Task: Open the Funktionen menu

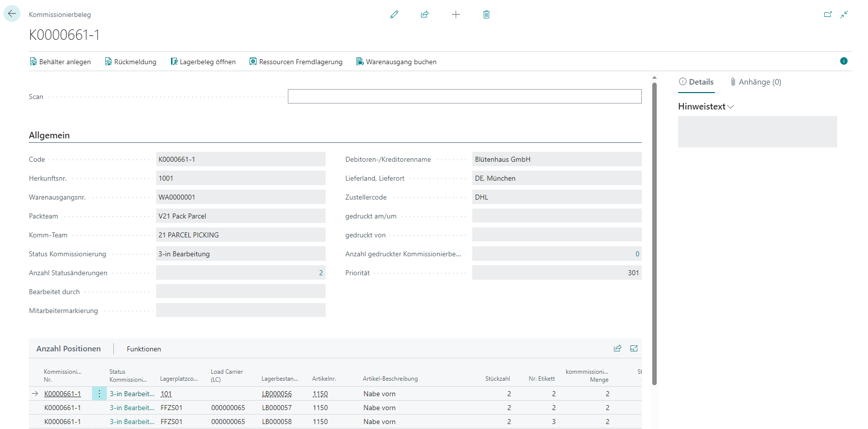Action: click(144, 349)
